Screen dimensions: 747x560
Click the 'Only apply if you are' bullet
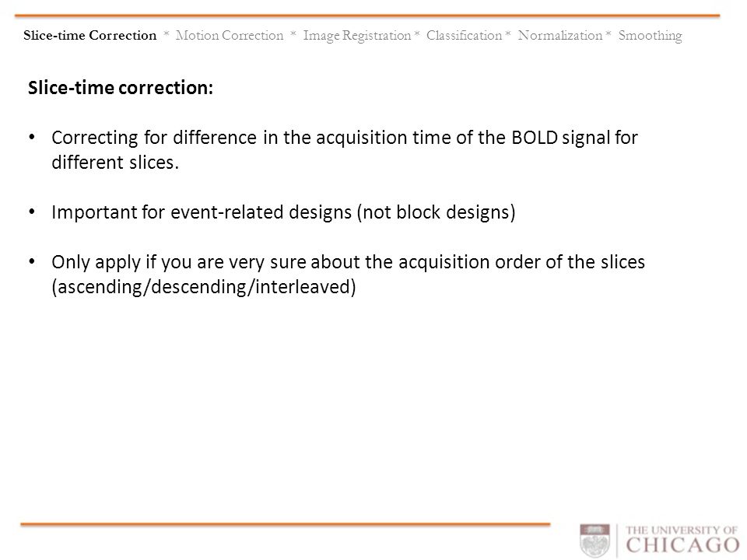point(349,275)
